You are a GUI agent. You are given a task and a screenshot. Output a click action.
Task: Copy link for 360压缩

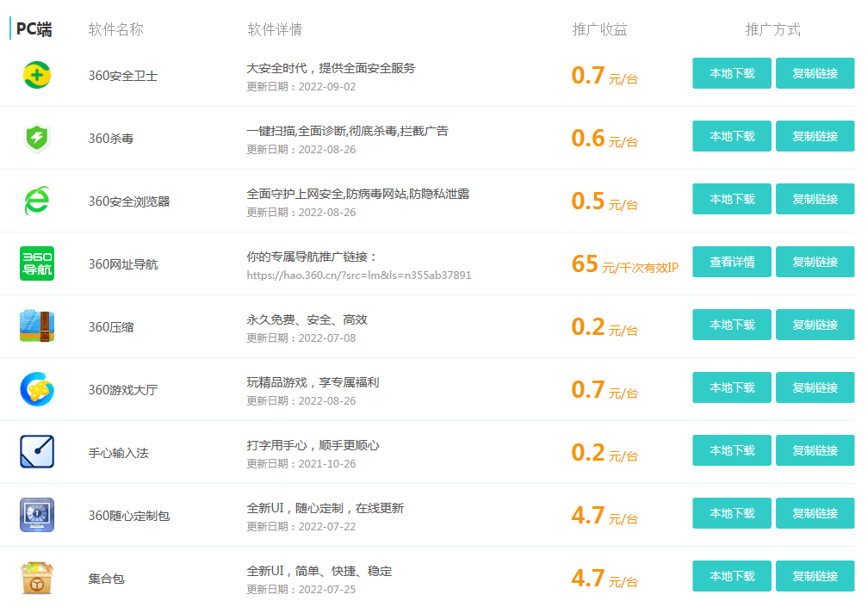click(x=815, y=325)
